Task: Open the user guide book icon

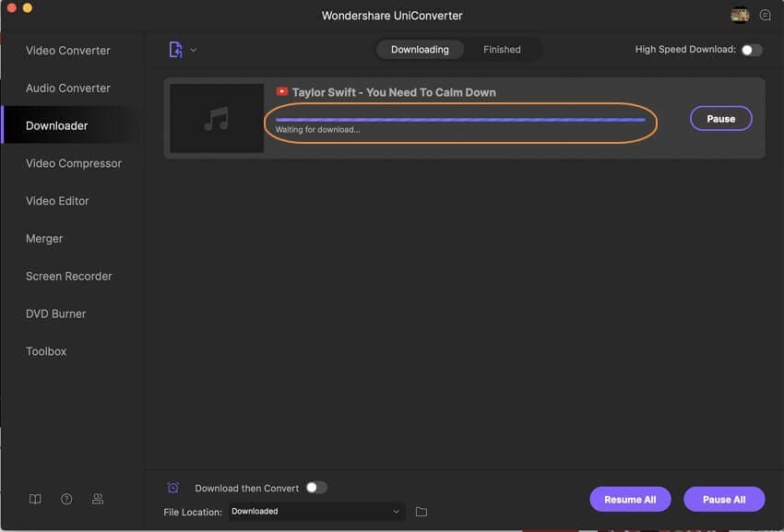Action: [x=35, y=499]
